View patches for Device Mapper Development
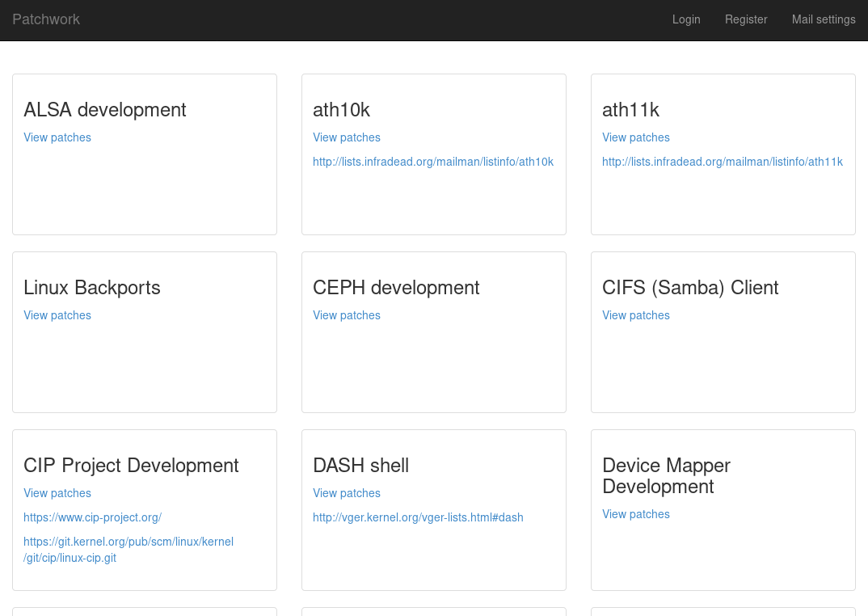The height and width of the screenshot is (616, 868). point(635,514)
